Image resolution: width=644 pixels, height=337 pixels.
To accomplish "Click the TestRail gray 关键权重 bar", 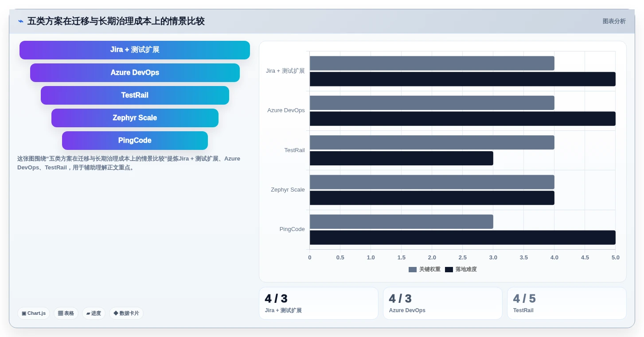I will 432,142.
